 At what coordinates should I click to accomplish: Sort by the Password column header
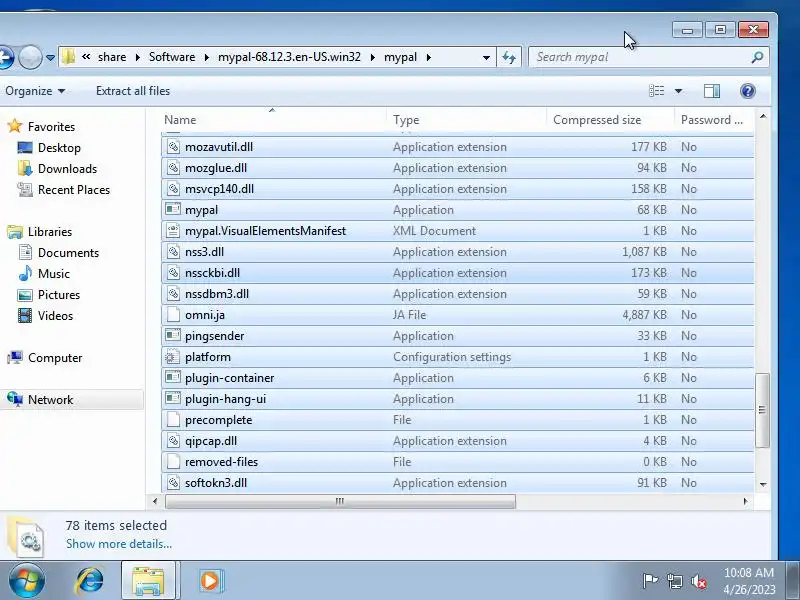coord(713,120)
